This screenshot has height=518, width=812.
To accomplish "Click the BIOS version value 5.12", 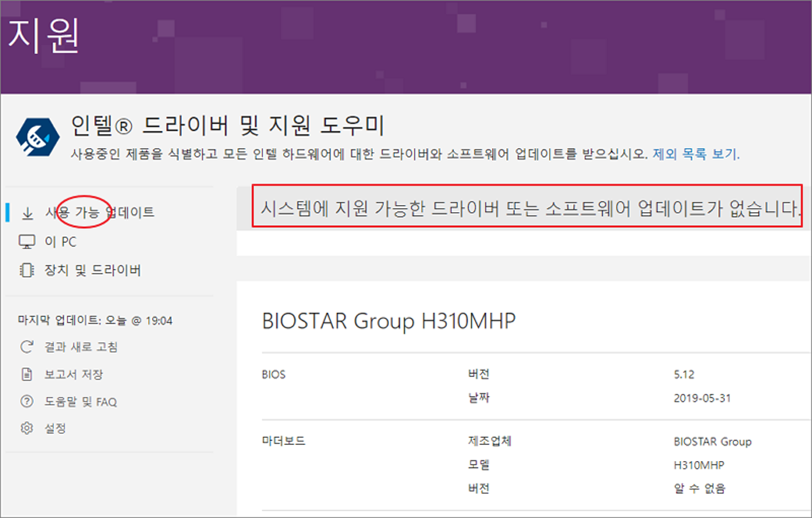I will click(x=684, y=375).
